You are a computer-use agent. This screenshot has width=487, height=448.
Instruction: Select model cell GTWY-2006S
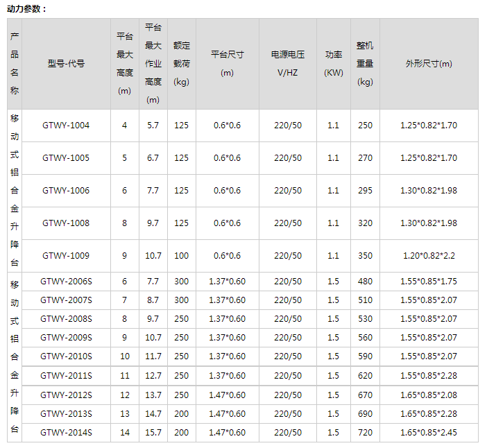coord(66,282)
